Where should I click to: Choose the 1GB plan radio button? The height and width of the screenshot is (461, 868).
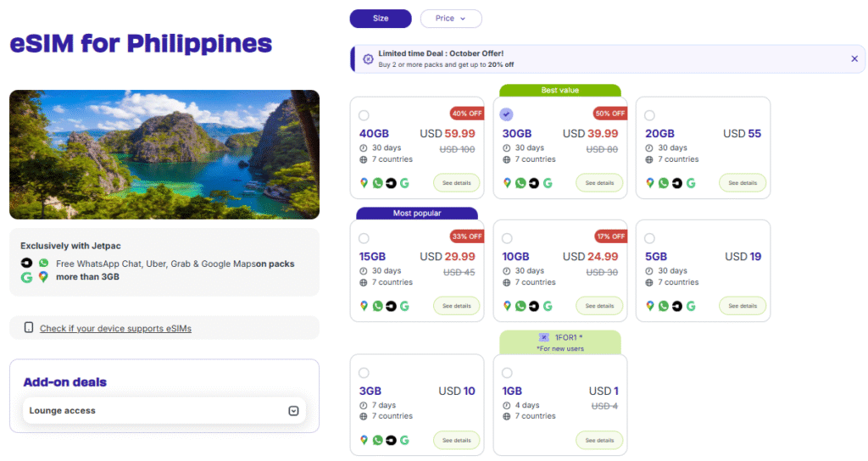(x=507, y=373)
